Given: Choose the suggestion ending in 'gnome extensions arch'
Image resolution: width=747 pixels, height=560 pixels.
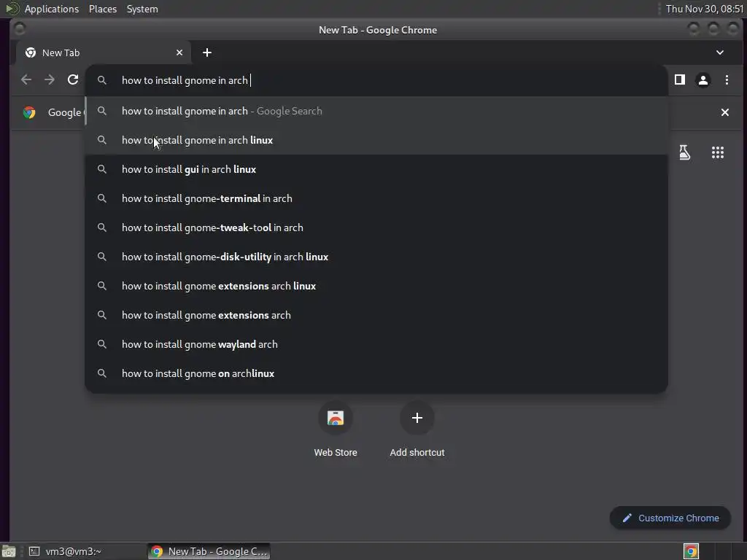Looking at the screenshot, I should (376, 315).
